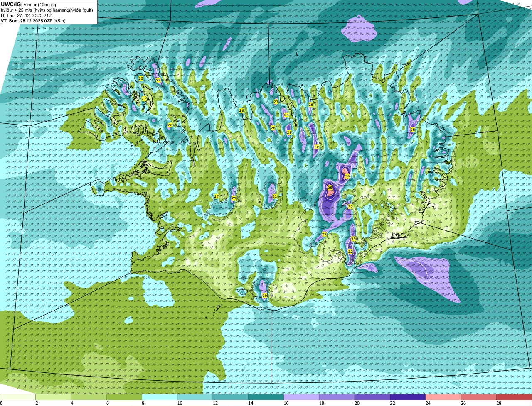Choose the 10–12 m/s light teal legend swatch

[x=195, y=397]
